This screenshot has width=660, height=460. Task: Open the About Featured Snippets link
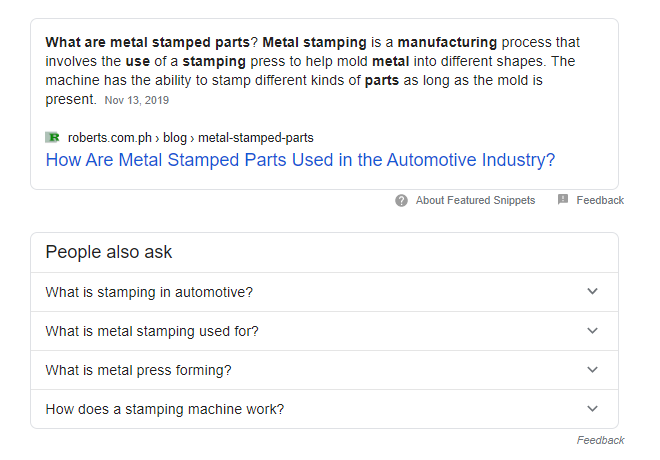point(475,200)
